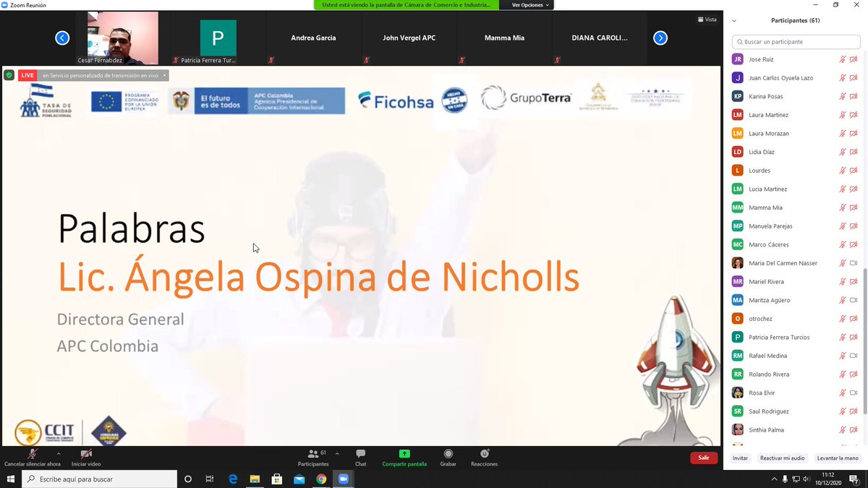Open Task View on Windows taskbar
The height and width of the screenshot is (488, 868).
point(209,479)
